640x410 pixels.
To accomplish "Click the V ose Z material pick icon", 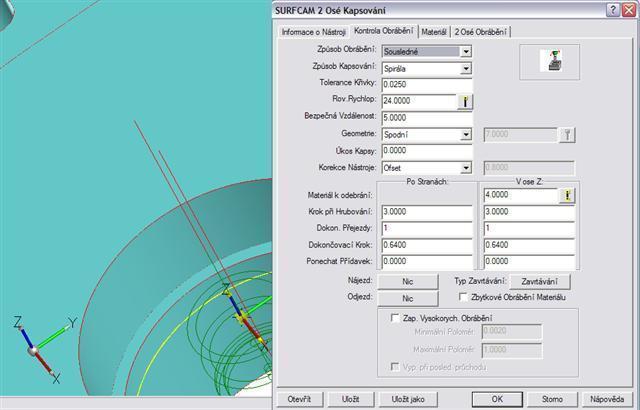I will [567, 195].
